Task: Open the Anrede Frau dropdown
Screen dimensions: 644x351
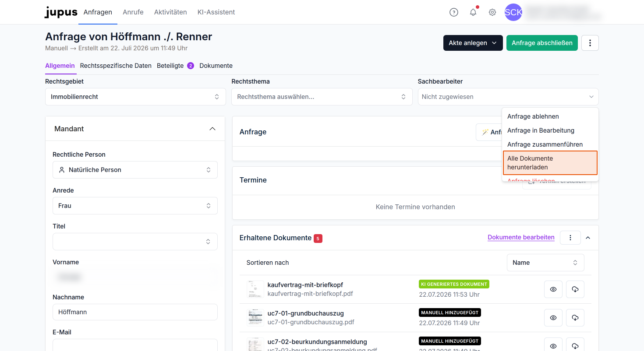Action: 135,206
